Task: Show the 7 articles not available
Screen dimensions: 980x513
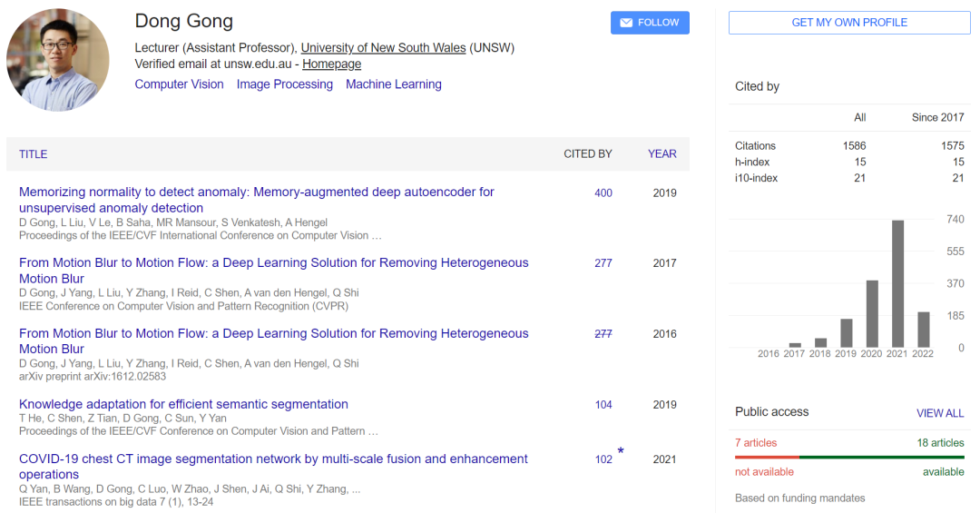Action: coord(757,443)
